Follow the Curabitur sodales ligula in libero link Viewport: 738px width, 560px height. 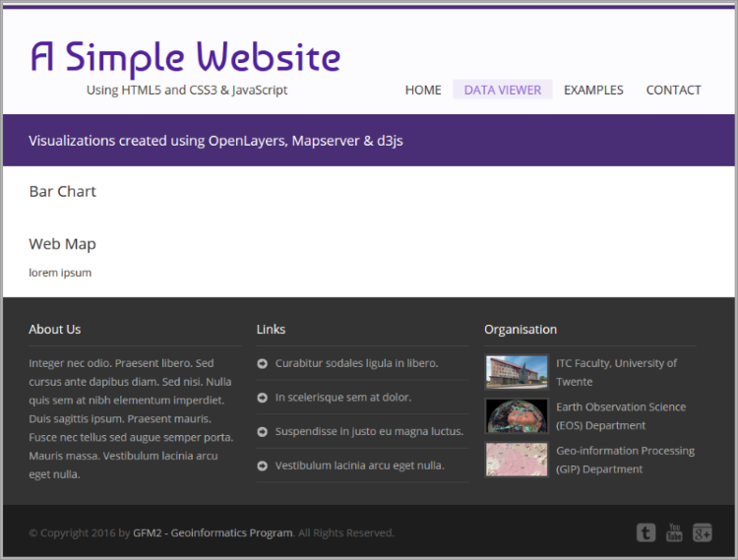(x=357, y=363)
